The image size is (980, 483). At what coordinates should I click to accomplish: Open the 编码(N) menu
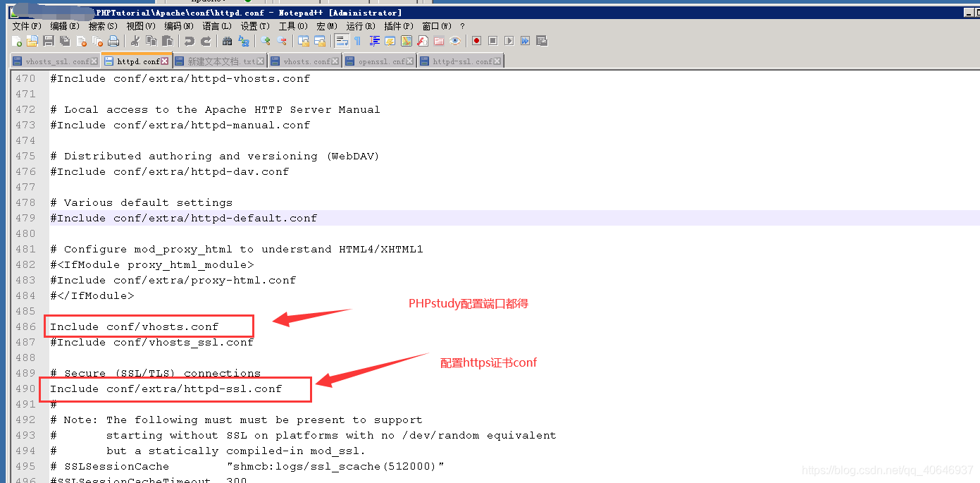[x=179, y=26]
